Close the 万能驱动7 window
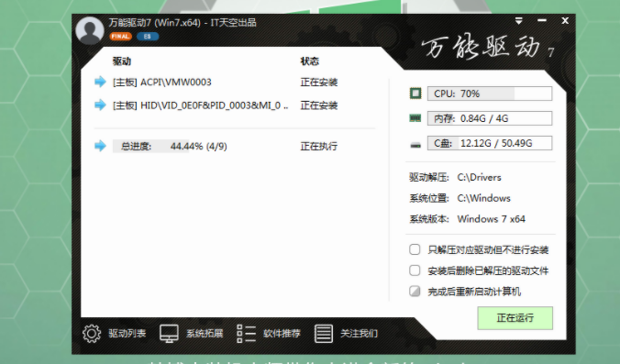The width and height of the screenshot is (620, 364). [x=565, y=20]
